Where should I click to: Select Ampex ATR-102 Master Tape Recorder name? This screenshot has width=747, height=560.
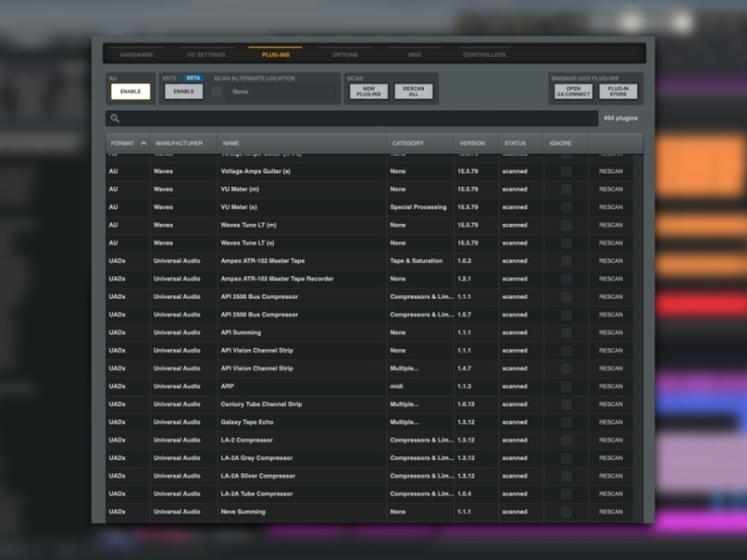(x=276, y=279)
